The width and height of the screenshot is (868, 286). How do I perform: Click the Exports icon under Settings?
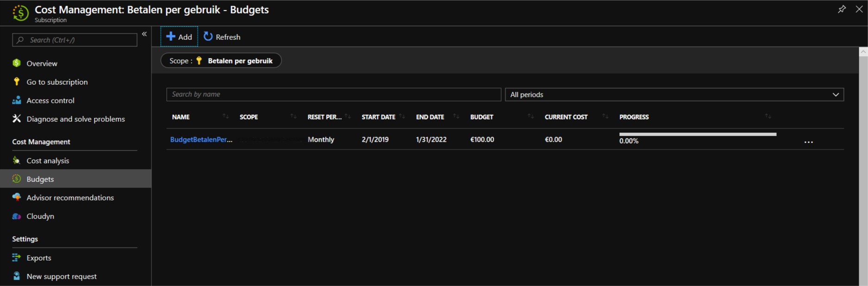click(x=17, y=258)
